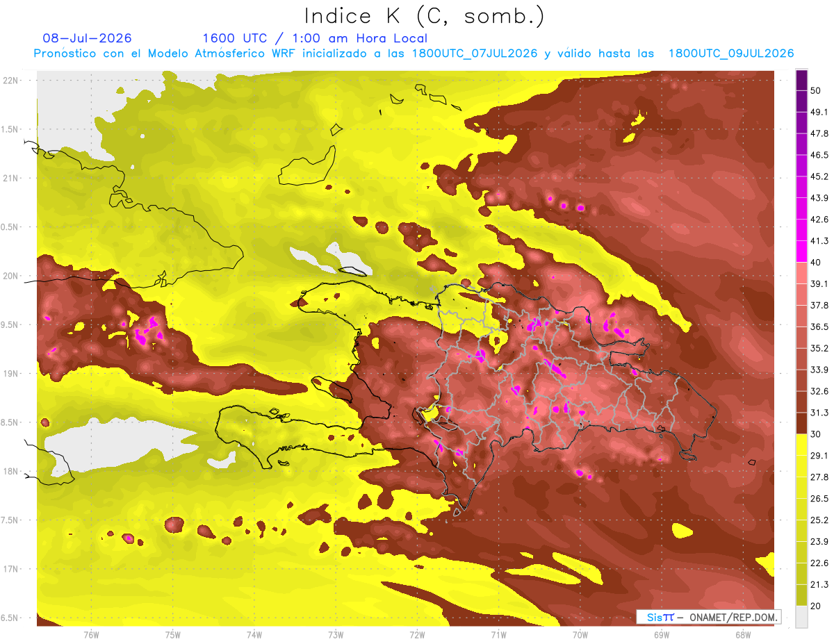Click the olive colorbar swatch between 20 and 21.3
The image size is (834, 644).
point(801,595)
